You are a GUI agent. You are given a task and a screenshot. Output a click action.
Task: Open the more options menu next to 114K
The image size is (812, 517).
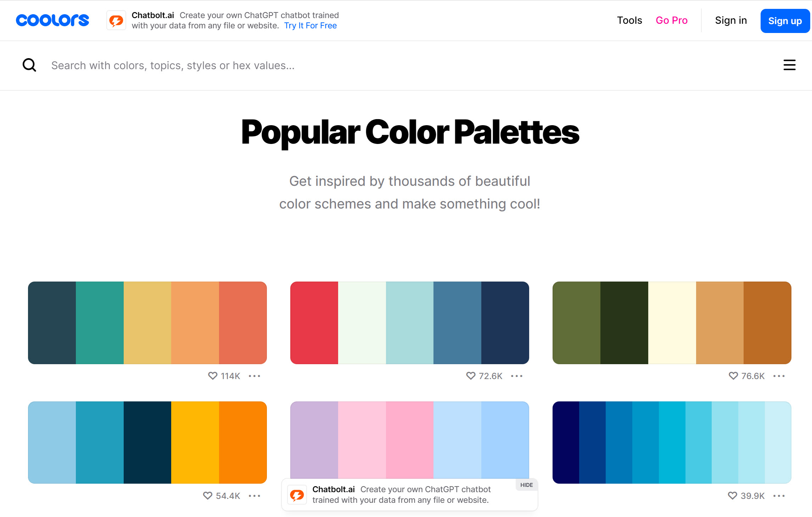click(254, 376)
